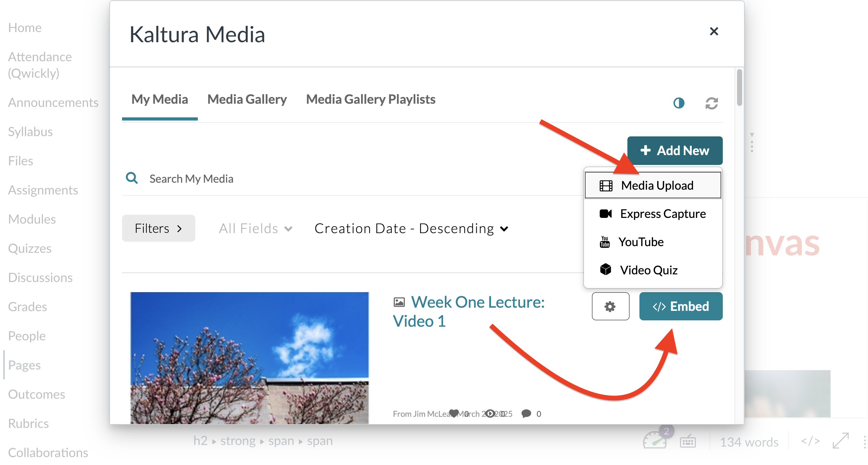Screen dimensions: 868x465
Task: Switch to the HTML code editor view
Action: [x=810, y=441]
